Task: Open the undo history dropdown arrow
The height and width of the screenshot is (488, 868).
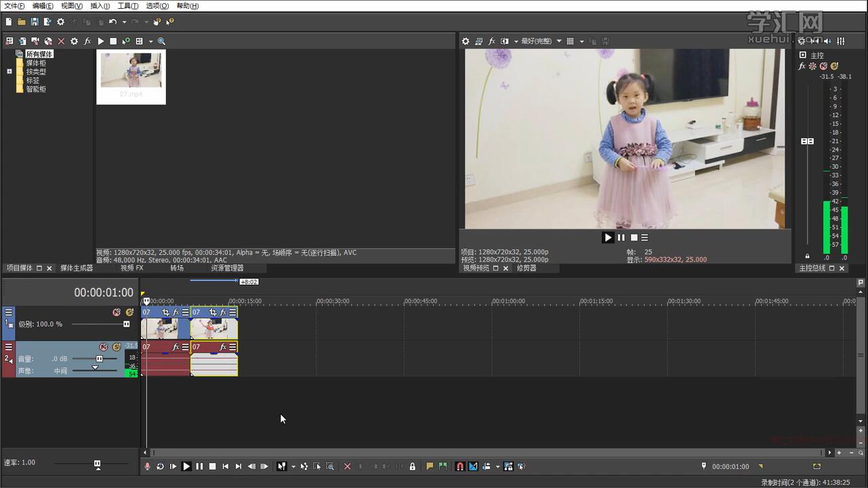Action: (x=123, y=22)
